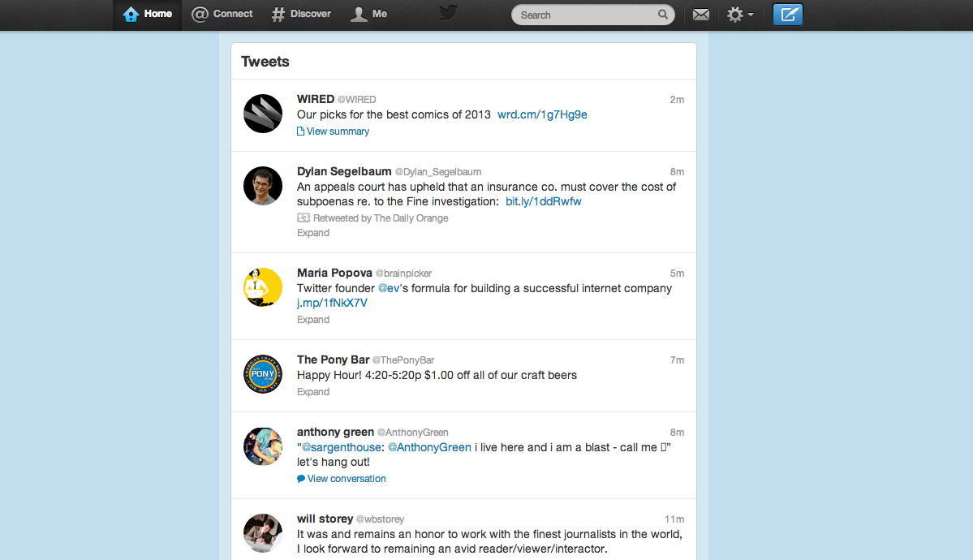Click @ThePonyBar handle
The image size is (973, 560).
coord(403,360)
